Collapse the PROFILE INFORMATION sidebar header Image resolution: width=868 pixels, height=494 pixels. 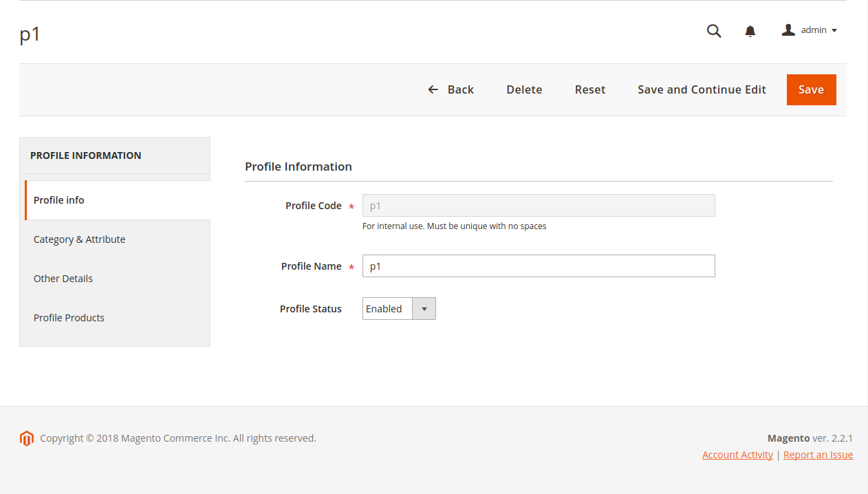tap(115, 155)
